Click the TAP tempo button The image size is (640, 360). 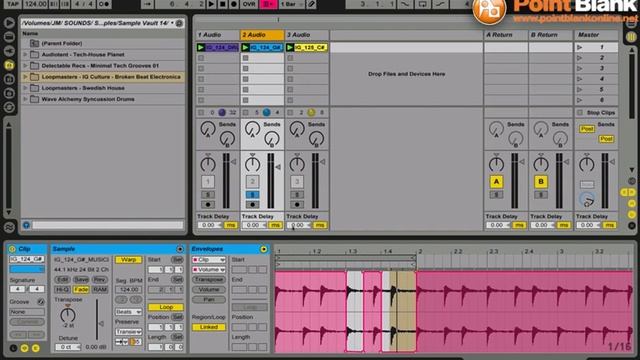[13, 4]
